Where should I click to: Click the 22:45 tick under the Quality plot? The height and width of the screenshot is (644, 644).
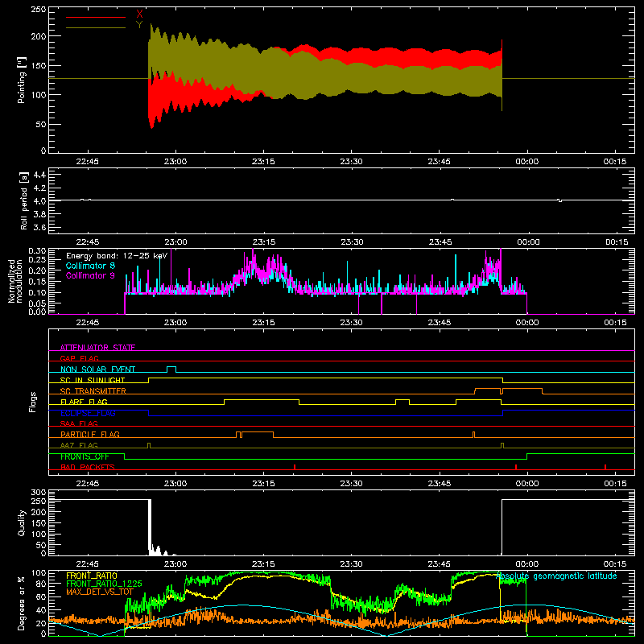[88, 564]
